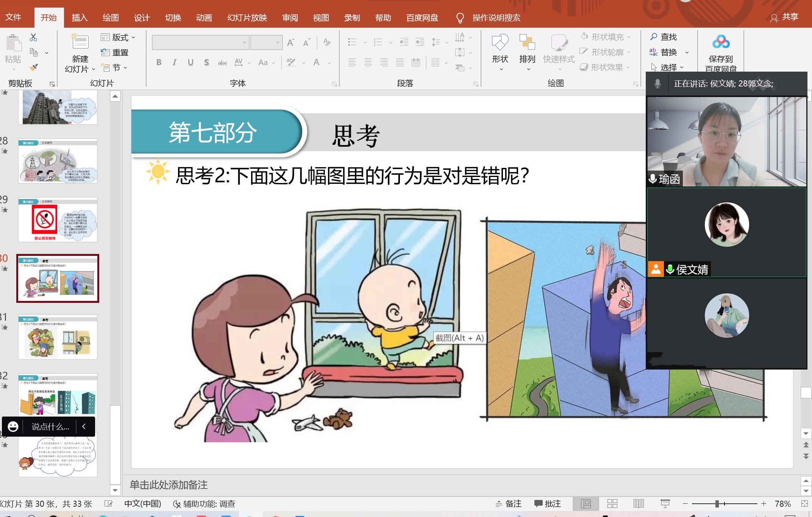Open emoji picker in chat bar
Viewport: 812px width, 517px height.
[x=13, y=426]
